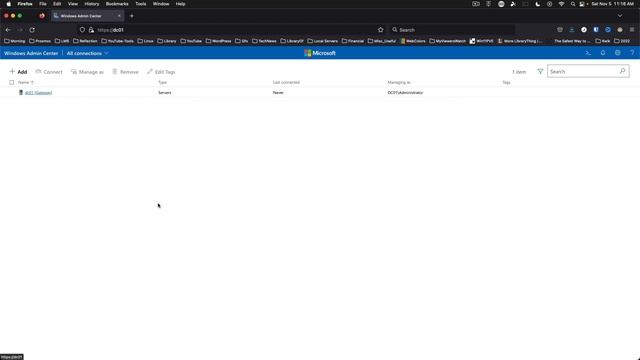Open the WordPress bookmarks folder

coord(218,41)
